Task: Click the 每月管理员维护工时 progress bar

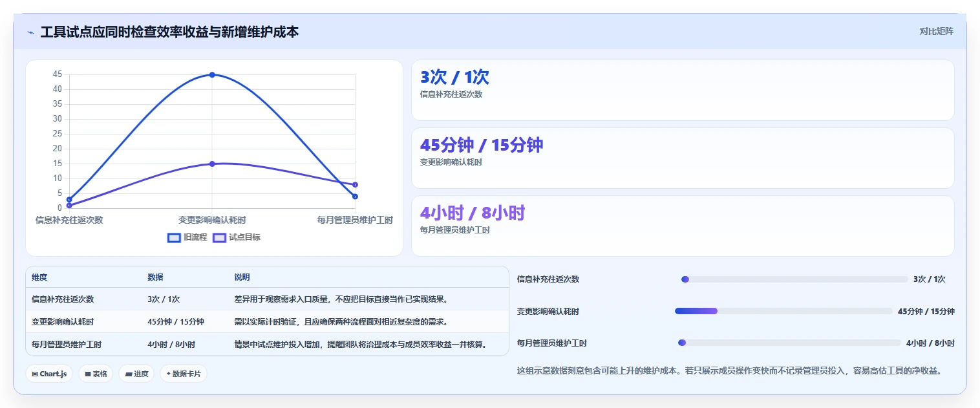Action: pos(789,343)
